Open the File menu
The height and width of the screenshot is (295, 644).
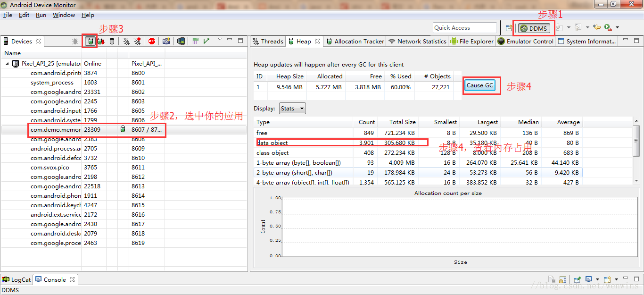point(8,15)
